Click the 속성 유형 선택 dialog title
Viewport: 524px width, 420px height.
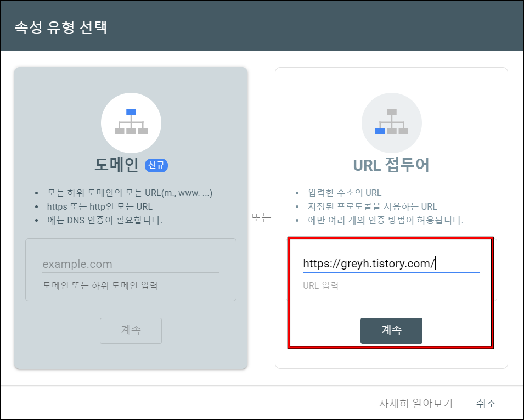pyautogui.click(x=61, y=27)
